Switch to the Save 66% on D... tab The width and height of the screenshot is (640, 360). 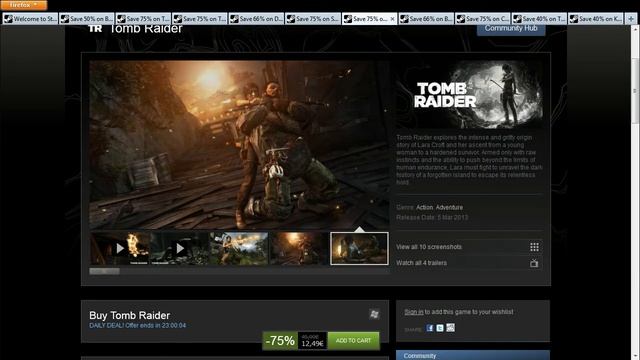point(256,19)
